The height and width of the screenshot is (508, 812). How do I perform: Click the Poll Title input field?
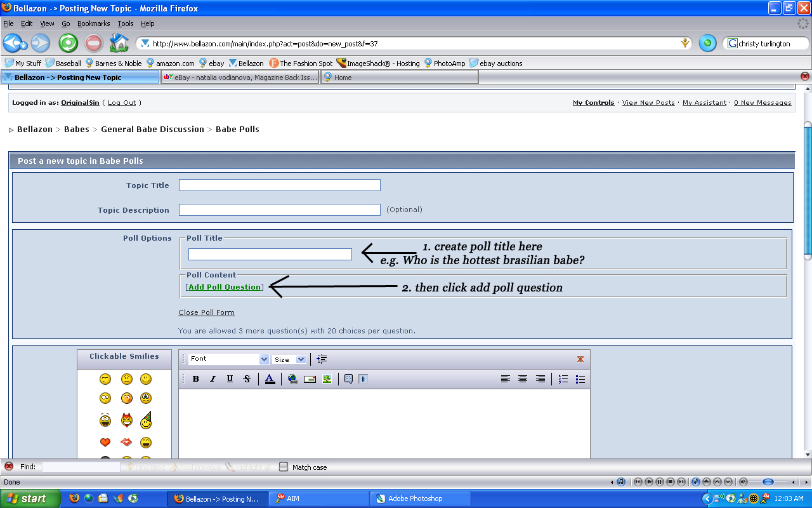[x=270, y=254]
